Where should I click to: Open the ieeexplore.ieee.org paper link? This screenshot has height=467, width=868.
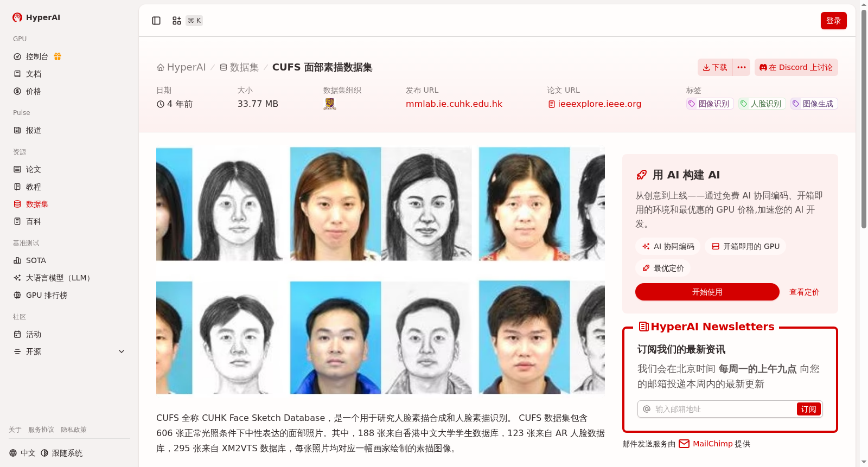tap(595, 104)
